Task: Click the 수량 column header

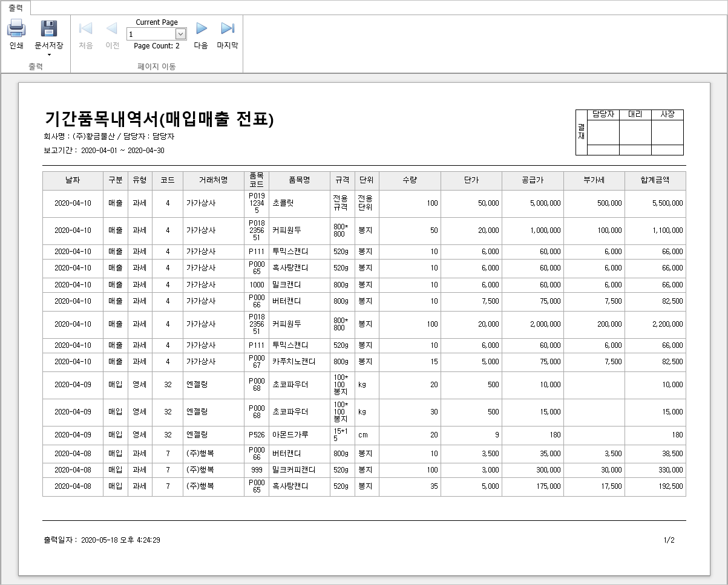Action: (410, 180)
